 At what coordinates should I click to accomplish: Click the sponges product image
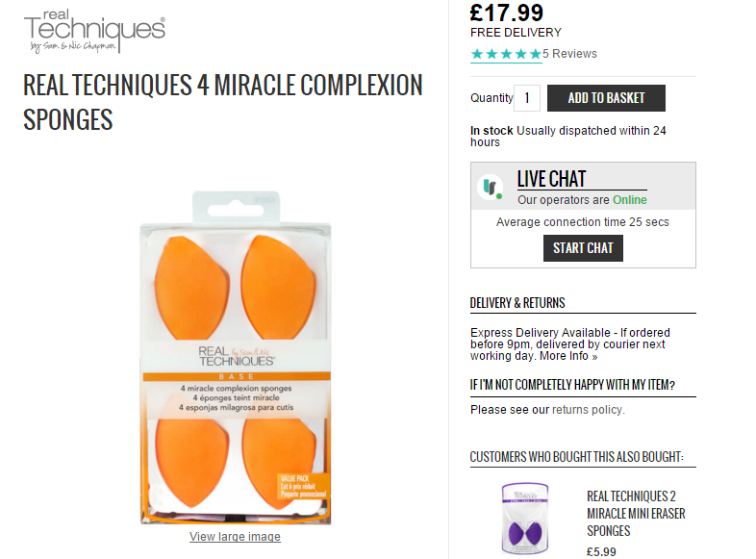236,357
